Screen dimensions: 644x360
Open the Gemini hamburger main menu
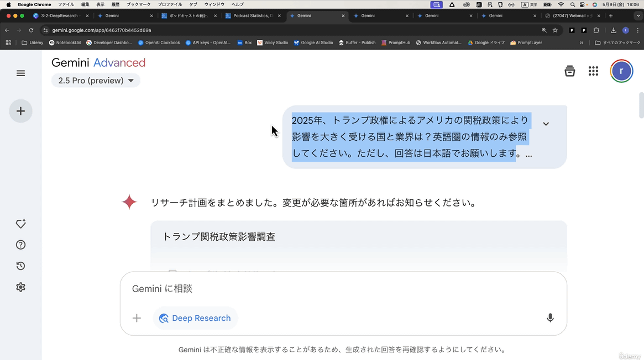pos(20,73)
